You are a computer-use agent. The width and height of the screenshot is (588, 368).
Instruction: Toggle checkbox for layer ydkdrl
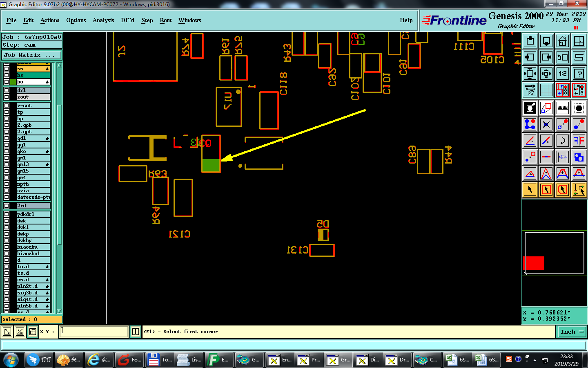7,214
